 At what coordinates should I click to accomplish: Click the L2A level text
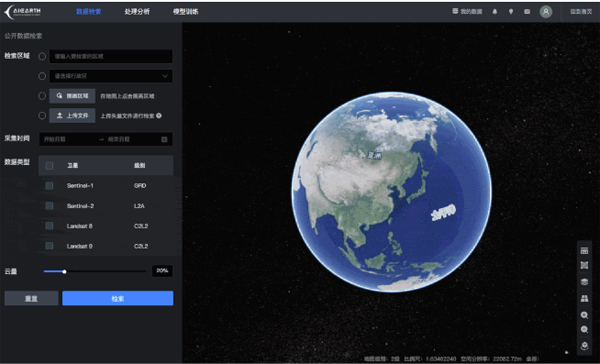pyautogui.click(x=139, y=206)
